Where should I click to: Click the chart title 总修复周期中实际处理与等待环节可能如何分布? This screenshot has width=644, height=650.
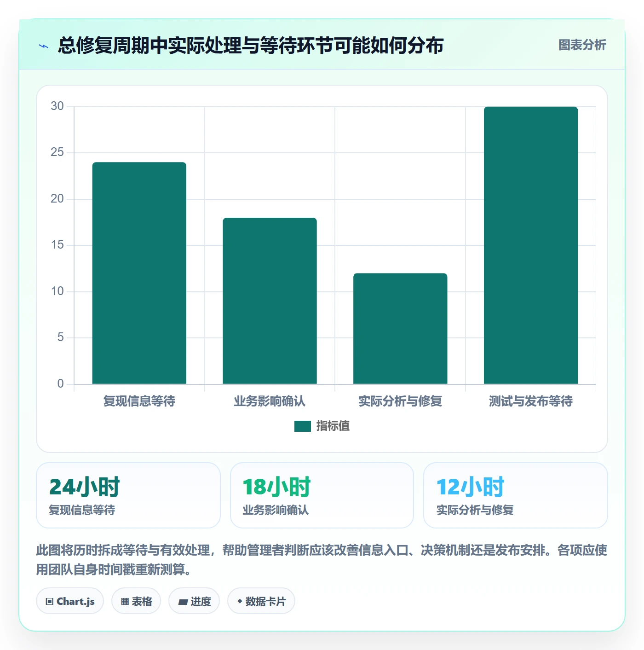coord(251,46)
